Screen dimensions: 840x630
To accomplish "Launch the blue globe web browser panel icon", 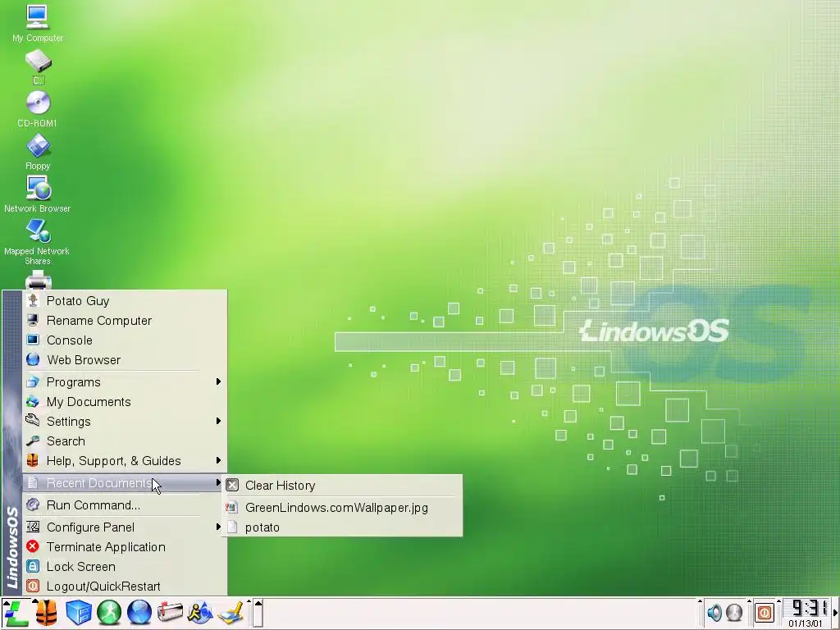I will pos(139,613).
